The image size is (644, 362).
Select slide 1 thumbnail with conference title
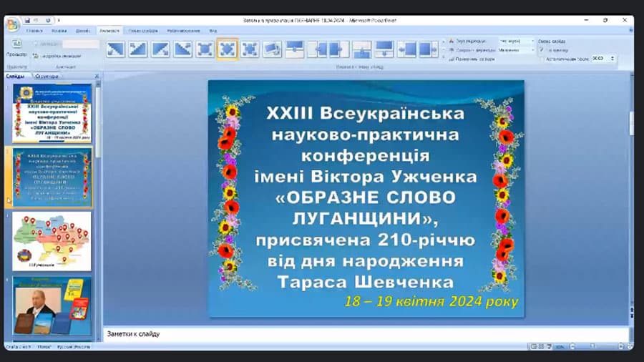point(52,113)
